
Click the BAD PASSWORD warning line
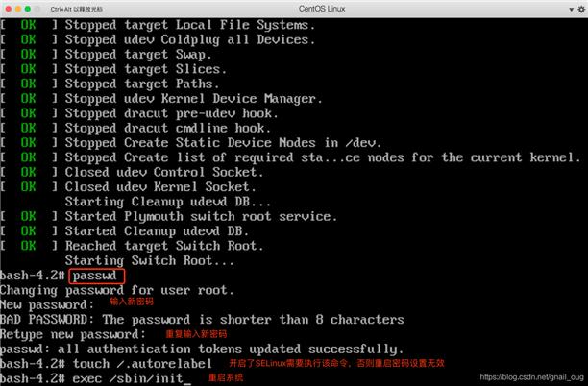(x=202, y=320)
